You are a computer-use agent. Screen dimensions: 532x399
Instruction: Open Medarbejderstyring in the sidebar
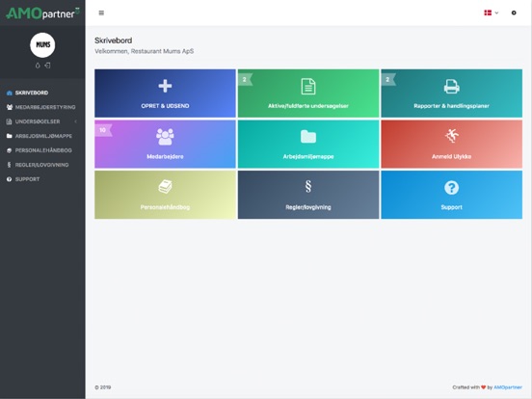coord(45,107)
